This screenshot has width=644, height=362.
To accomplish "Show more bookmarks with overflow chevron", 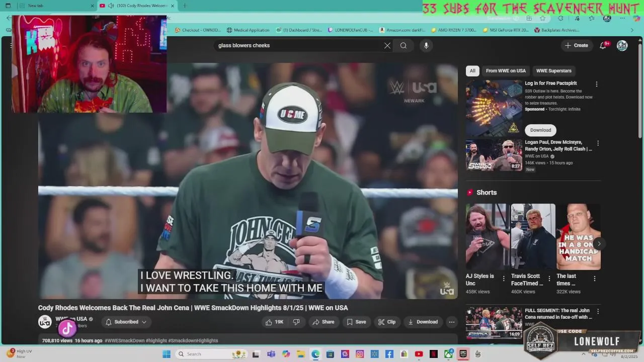I will (x=632, y=30).
